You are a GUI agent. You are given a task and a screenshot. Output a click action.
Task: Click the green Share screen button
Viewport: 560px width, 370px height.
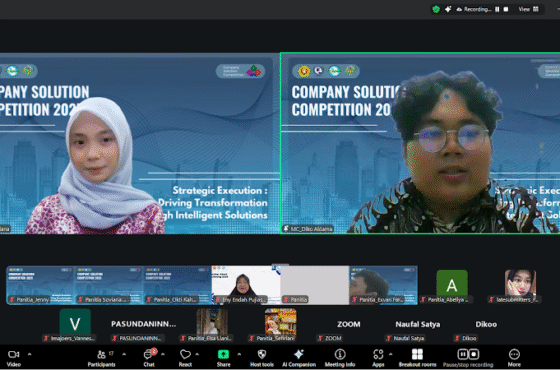(223, 358)
